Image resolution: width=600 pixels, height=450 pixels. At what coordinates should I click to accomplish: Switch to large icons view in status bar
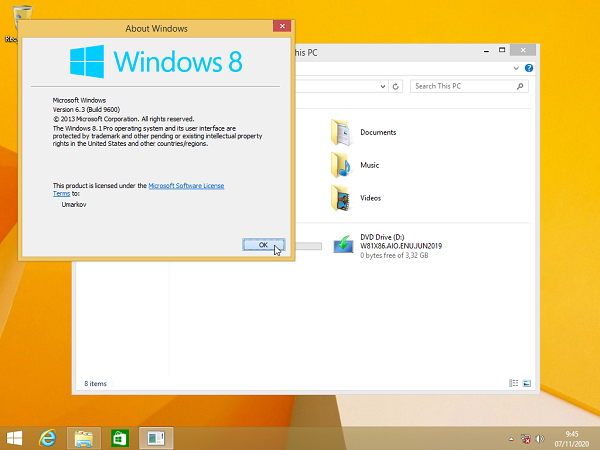pyautogui.click(x=527, y=383)
